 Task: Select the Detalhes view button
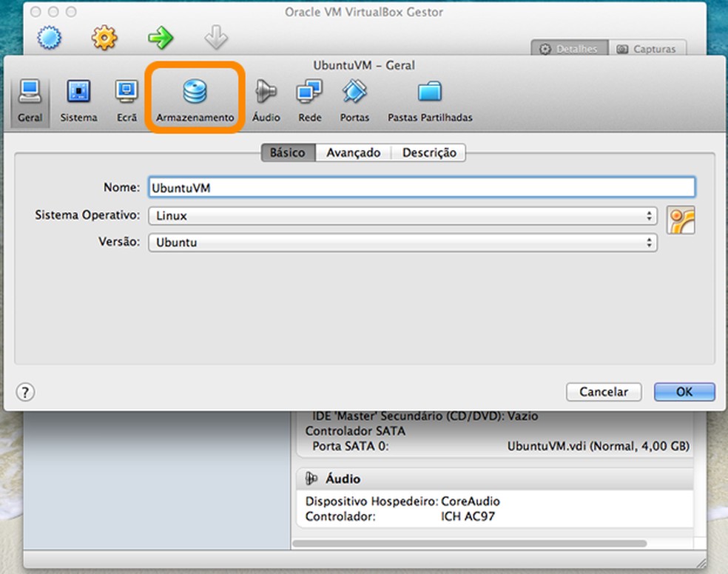(570, 48)
